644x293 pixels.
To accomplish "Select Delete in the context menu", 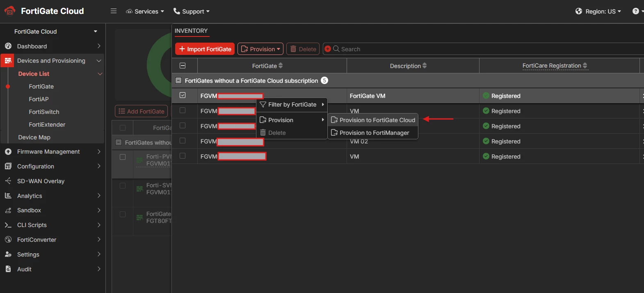I will [x=292, y=132].
